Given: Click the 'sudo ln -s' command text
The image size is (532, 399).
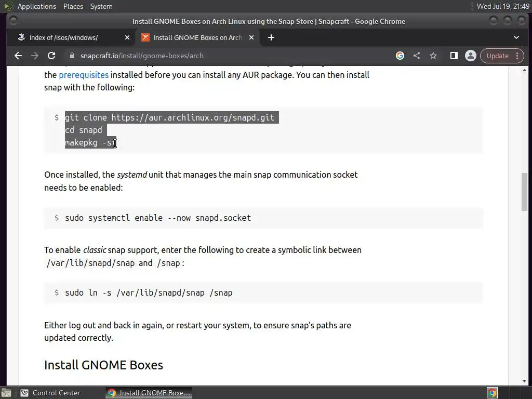Looking at the screenshot, I should [149, 293].
